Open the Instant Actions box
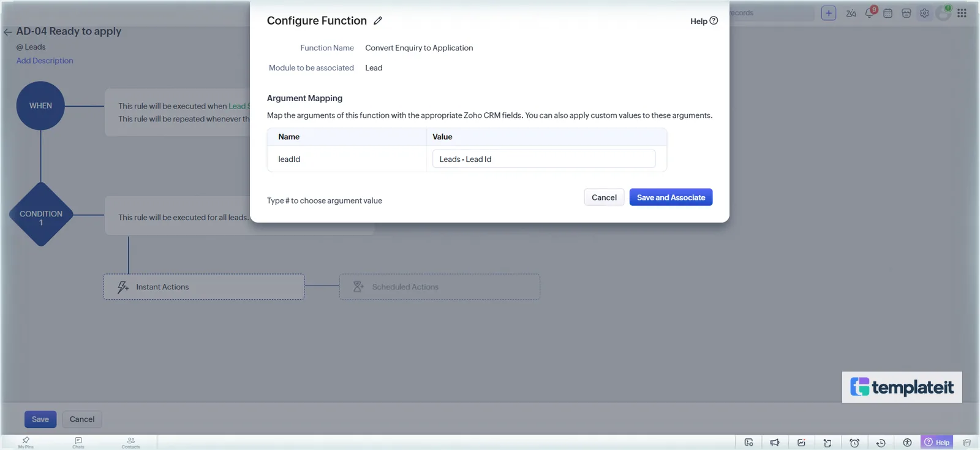Image resolution: width=980 pixels, height=450 pixels. point(203,287)
